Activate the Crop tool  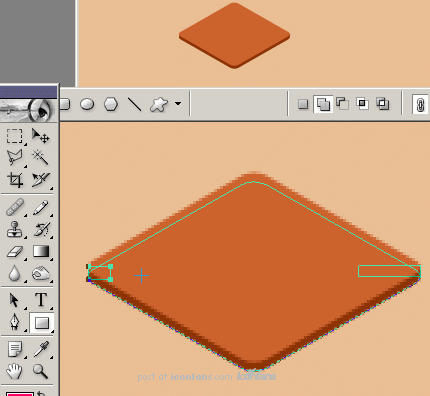14,179
